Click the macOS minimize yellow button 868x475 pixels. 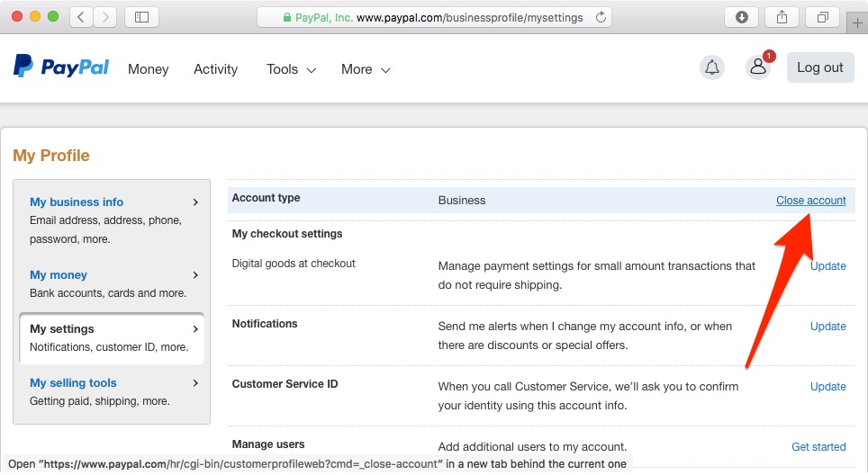[35, 16]
